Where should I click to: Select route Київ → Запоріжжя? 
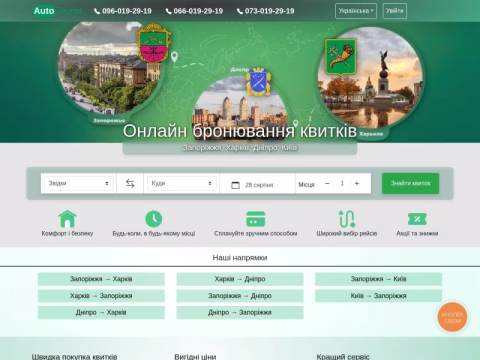[378, 296]
